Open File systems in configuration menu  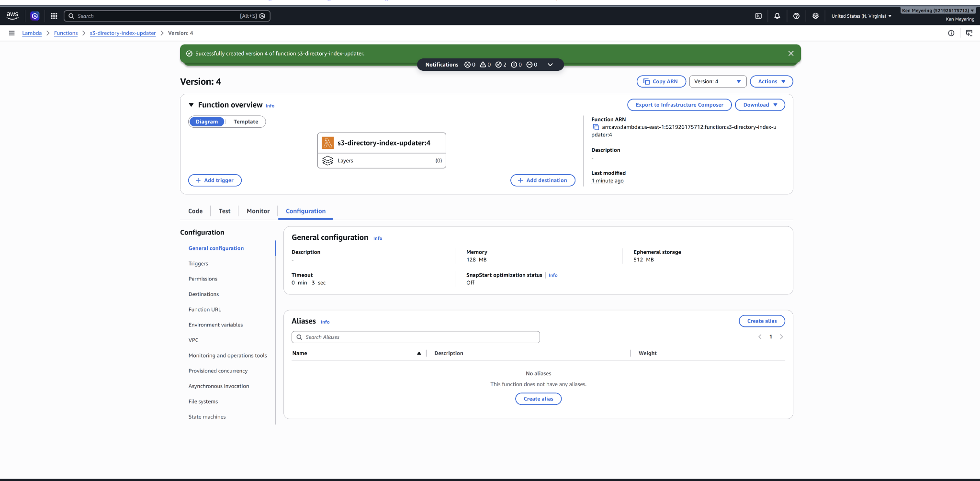click(x=203, y=402)
